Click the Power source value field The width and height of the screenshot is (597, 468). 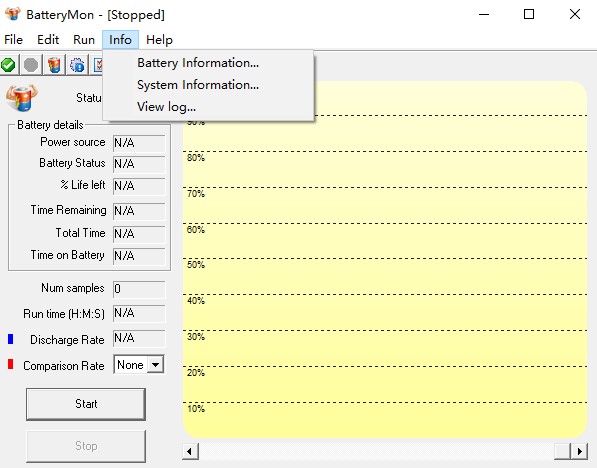point(139,143)
